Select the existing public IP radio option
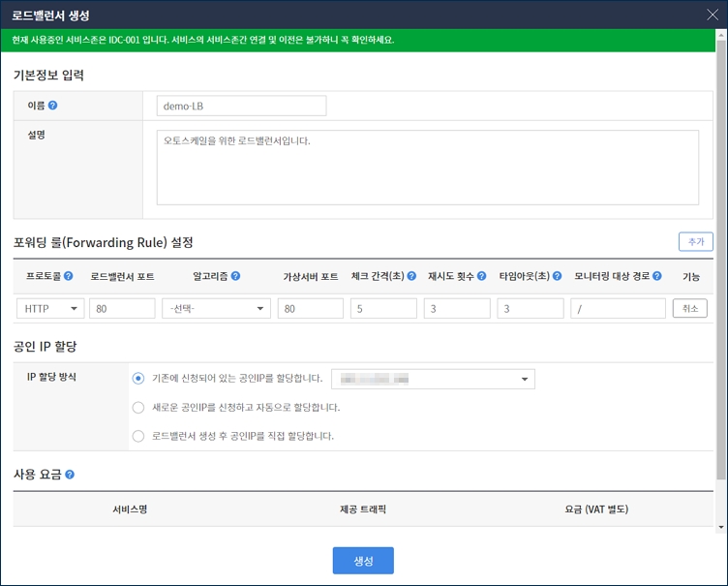 (138, 378)
